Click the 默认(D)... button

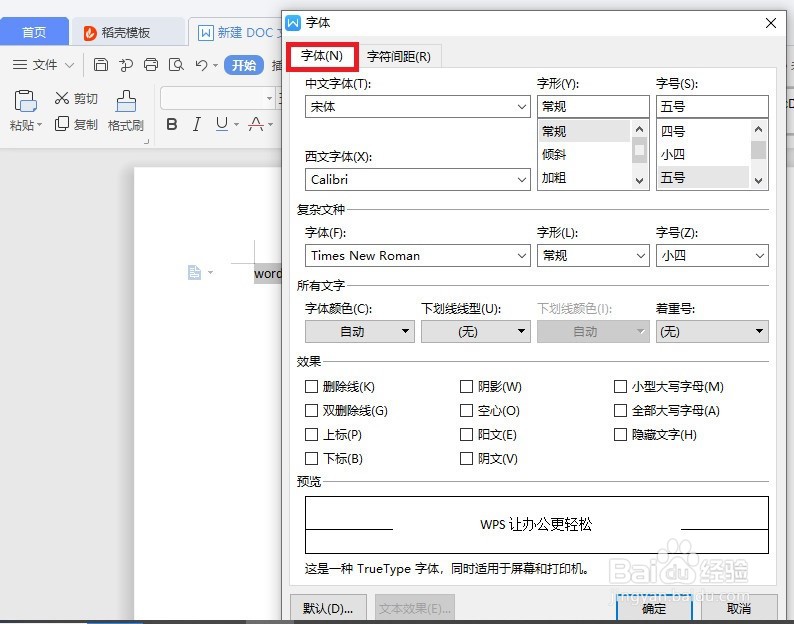click(328, 608)
